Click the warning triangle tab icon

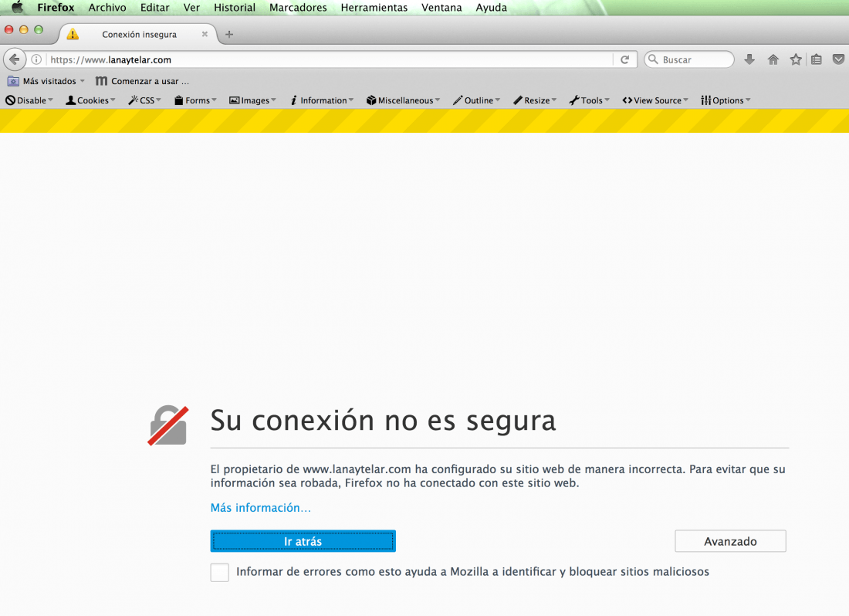pyautogui.click(x=73, y=34)
